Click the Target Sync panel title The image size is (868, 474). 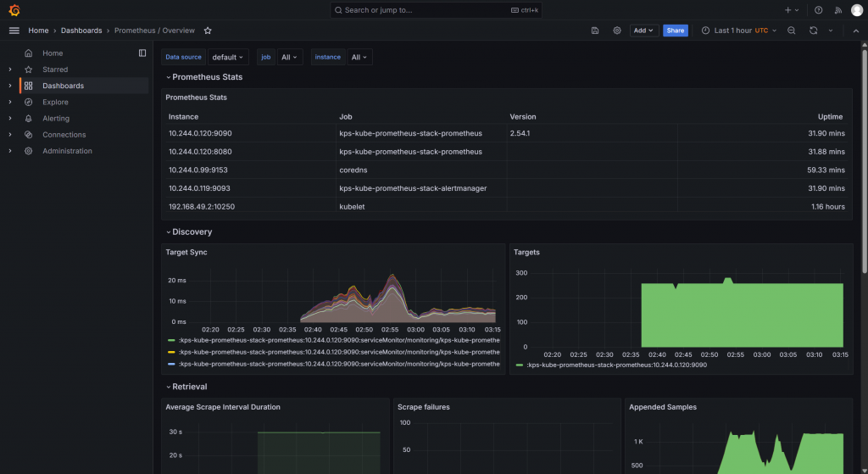tap(186, 252)
